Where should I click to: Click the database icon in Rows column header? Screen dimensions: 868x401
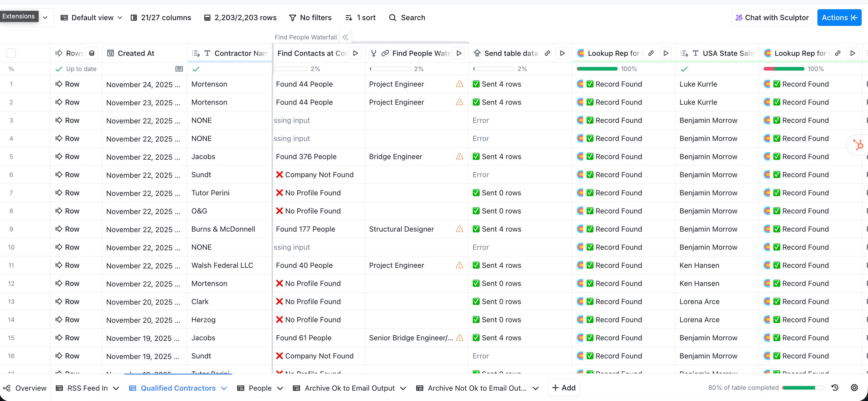click(92, 53)
